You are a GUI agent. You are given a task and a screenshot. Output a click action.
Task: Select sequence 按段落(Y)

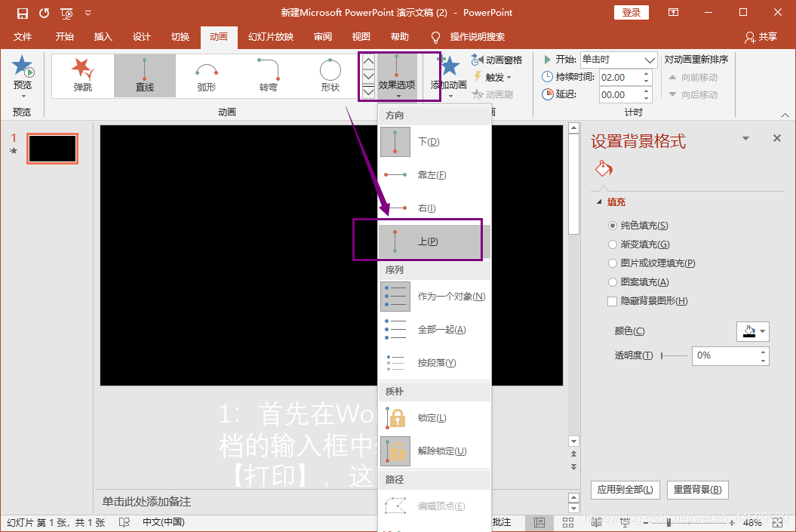[x=435, y=362]
